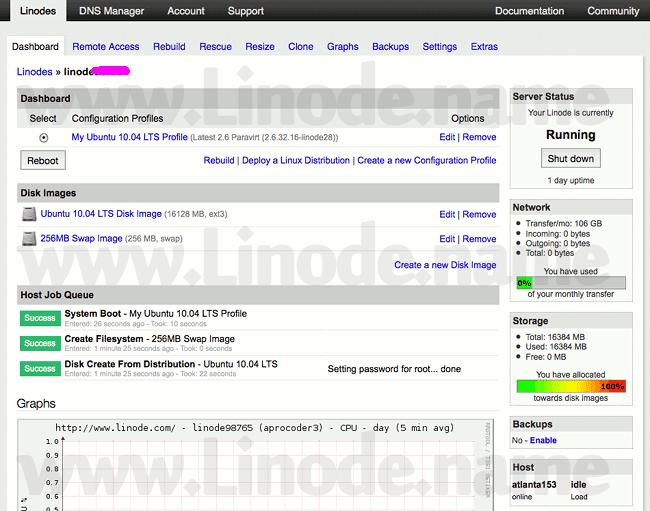Viewport: 650px width, 511px height.
Task: Click the Rebuild link below the profiles
Action: [219, 160]
